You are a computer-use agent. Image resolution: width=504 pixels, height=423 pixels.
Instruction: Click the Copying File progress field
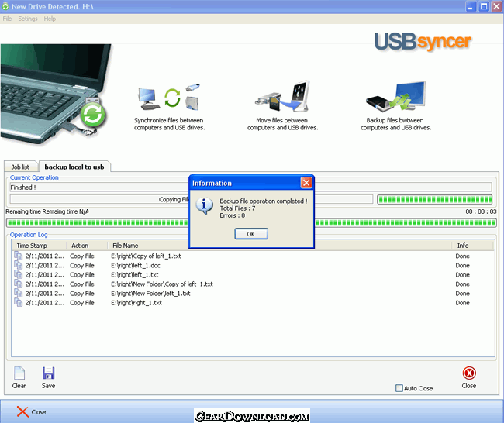pos(192,199)
